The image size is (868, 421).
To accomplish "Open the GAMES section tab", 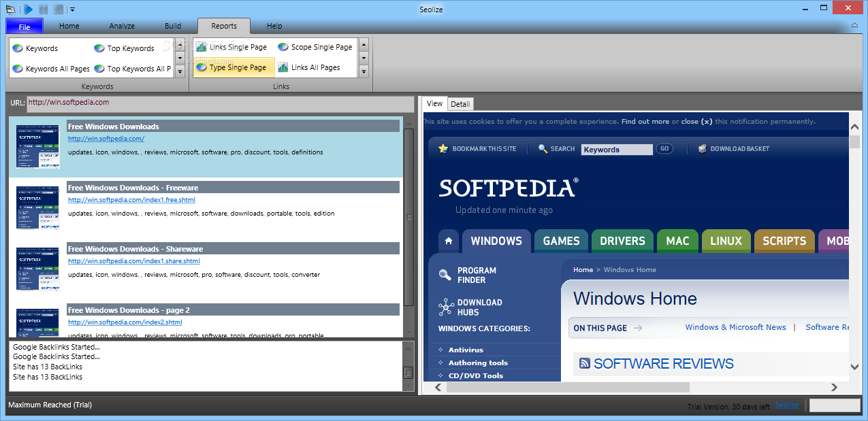I will click(561, 241).
